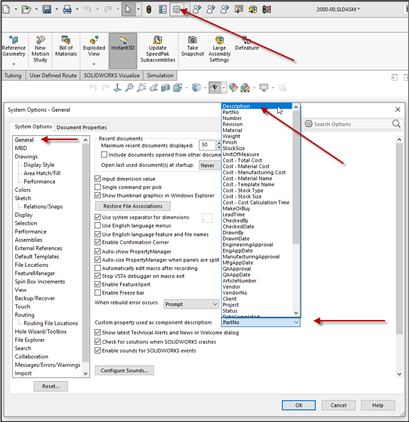Screen dimensions: 409x422
Task: Switch to the Document Properties tab
Action: (x=82, y=127)
